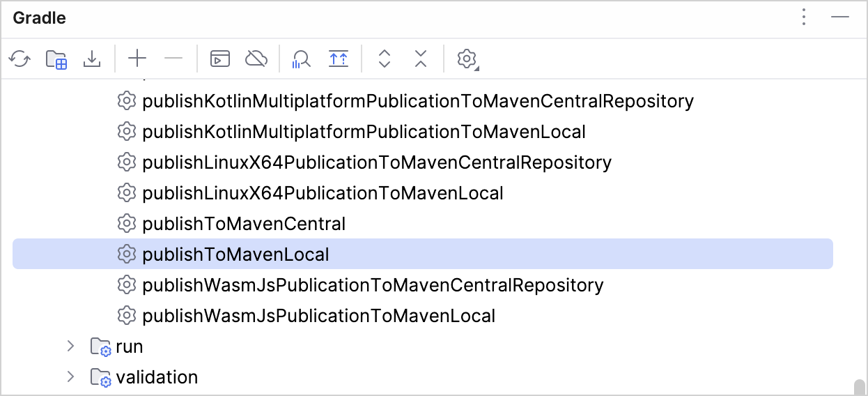Click run folder icon
The height and width of the screenshot is (396, 868).
101,347
